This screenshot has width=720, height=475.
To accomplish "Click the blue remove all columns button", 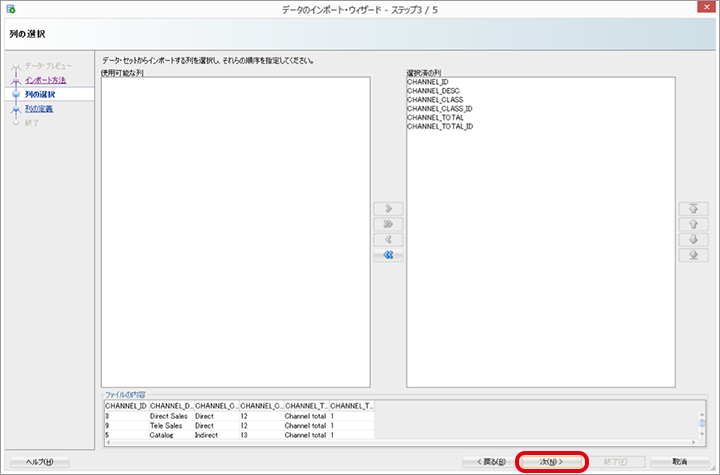I will 388,256.
